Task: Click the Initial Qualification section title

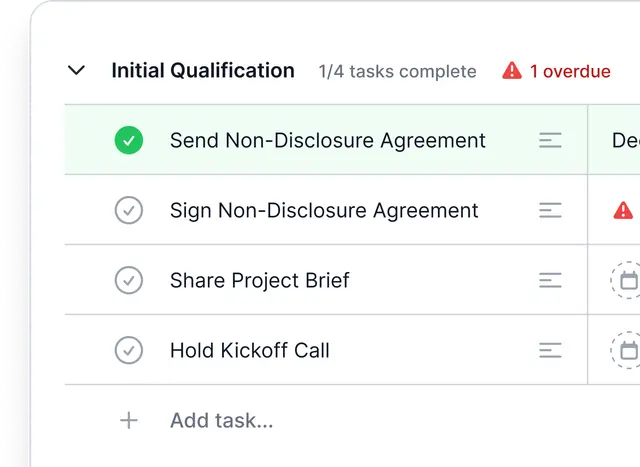Action: (203, 71)
